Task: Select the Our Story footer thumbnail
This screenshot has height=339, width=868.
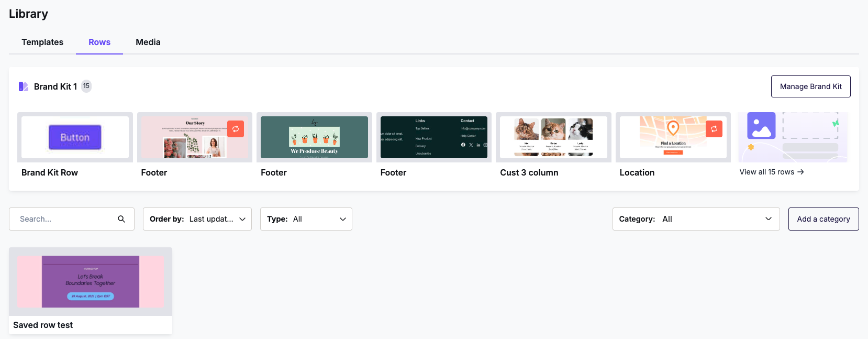Action: 195,137
